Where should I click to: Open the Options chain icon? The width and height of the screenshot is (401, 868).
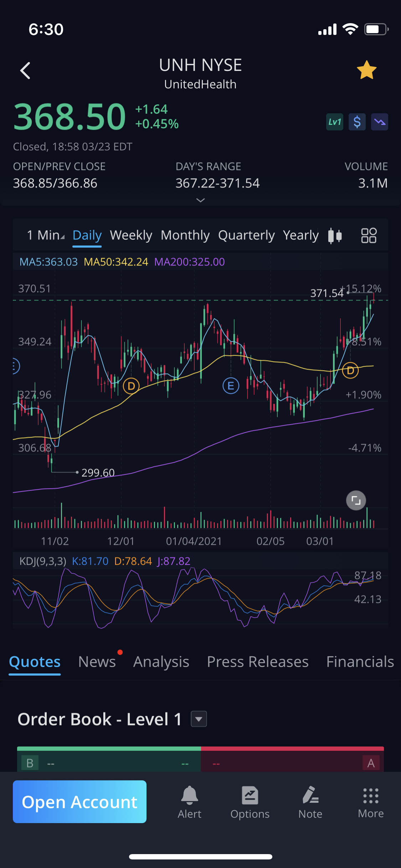click(x=250, y=802)
